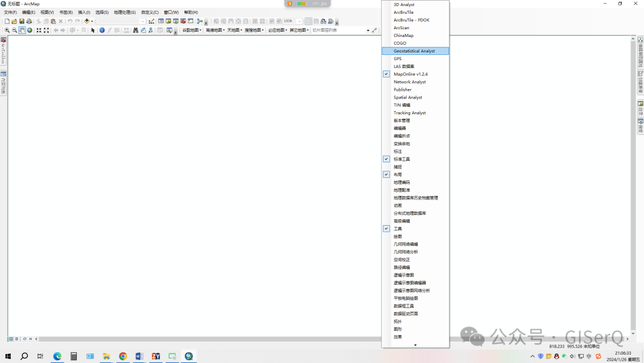This screenshot has width=644, height=363.
Task: Open the Find tool with binoculars icon
Action: click(135, 30)
